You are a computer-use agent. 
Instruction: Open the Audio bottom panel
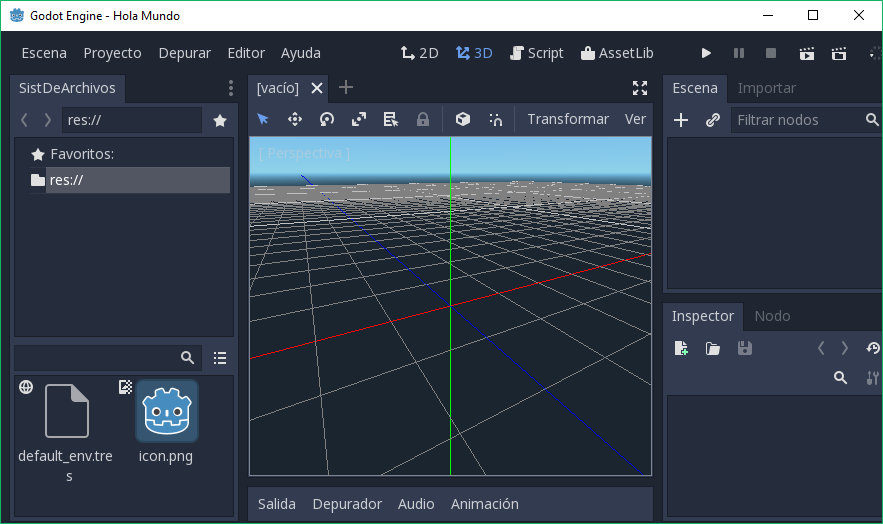[416, 504]
